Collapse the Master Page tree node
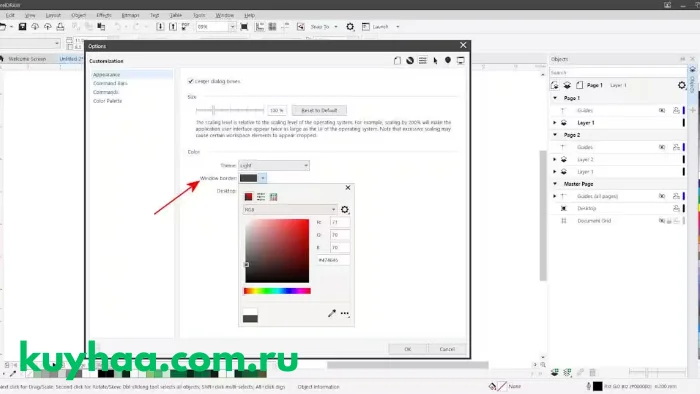Image resolution: width=700 pixels, height=394 pixels. 555,184
